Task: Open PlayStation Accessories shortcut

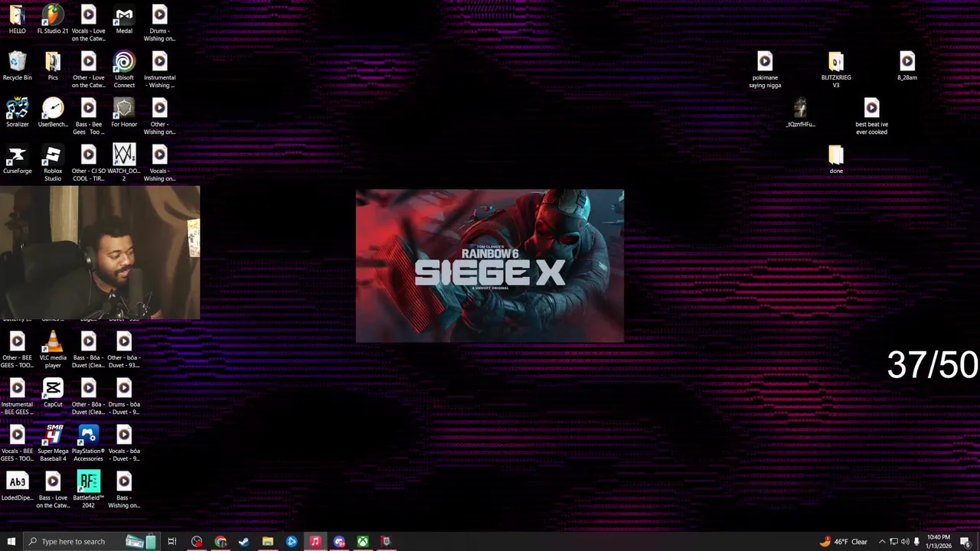Action: point(88,444)
